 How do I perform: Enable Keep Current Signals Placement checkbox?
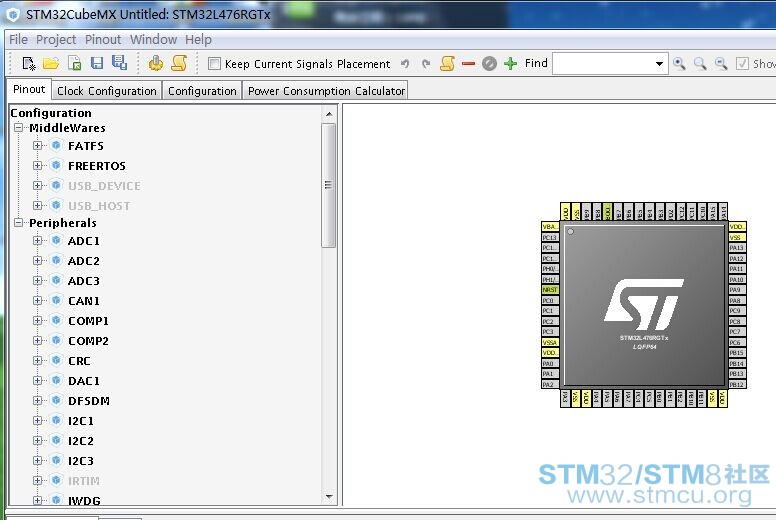(x=214, y=64)
